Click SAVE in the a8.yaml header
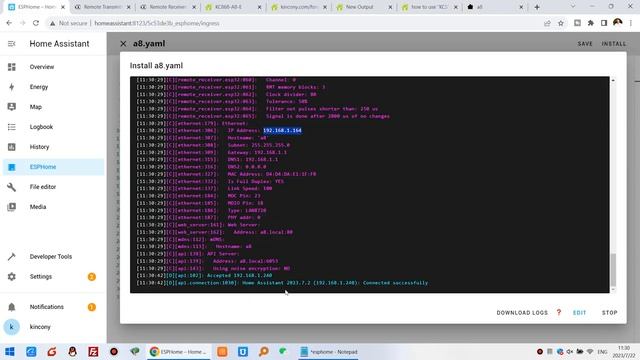Screen dimensions: 640x360 pyautogui.click(x=585, y=44)
